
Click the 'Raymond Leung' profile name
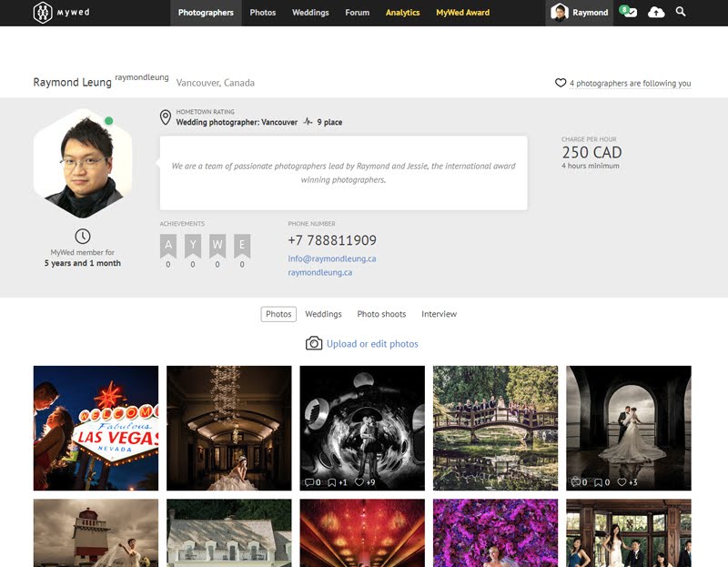point(73,82)
